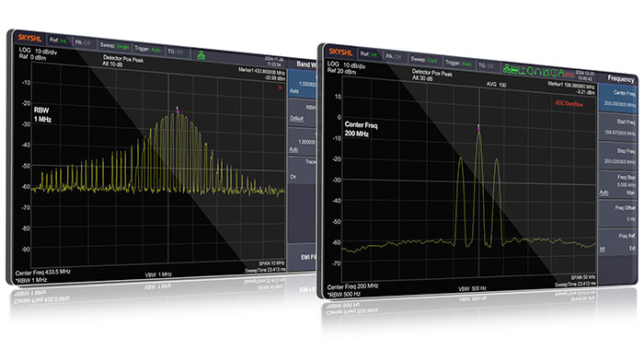Viewport: 644px width, 350px height.
Task: Toggle the Trigger: Auto status on the right screen
Action: [458, 63]
